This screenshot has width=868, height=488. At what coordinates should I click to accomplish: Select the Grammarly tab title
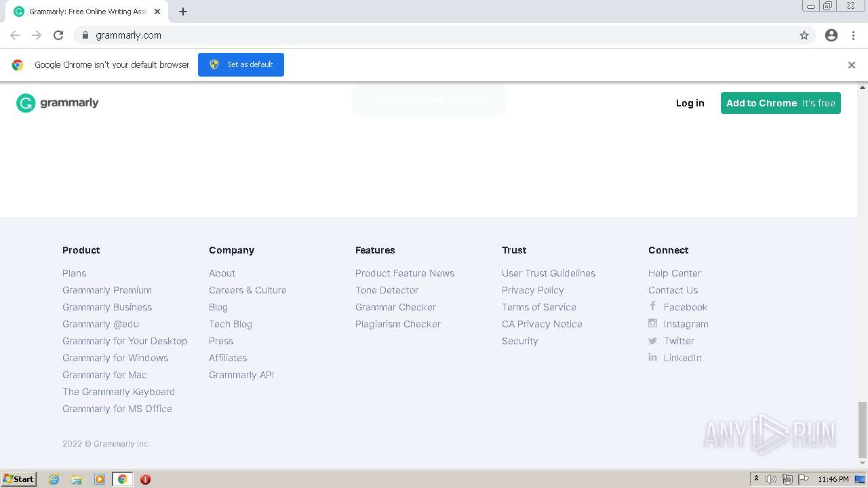[x=88, y=12]
